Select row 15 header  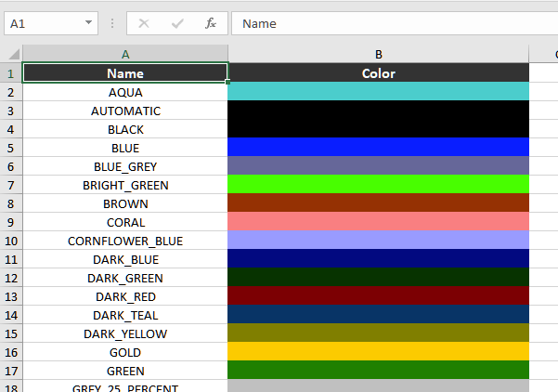coord(10,333)
